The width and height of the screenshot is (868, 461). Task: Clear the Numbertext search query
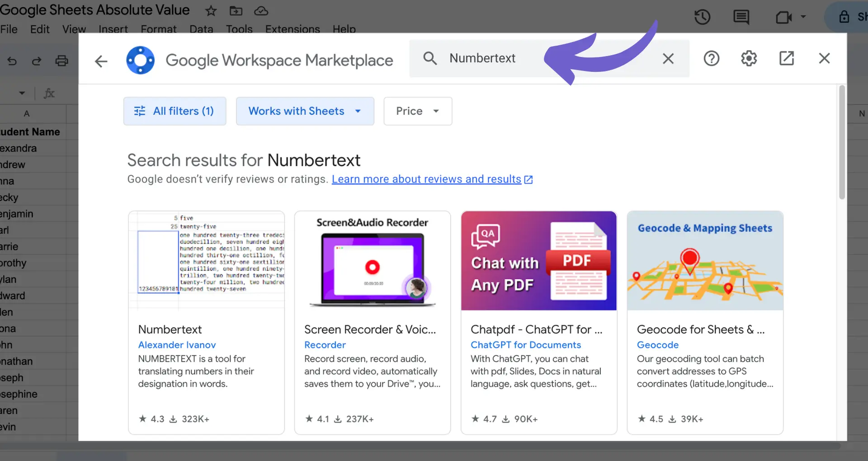coord(668,58)
